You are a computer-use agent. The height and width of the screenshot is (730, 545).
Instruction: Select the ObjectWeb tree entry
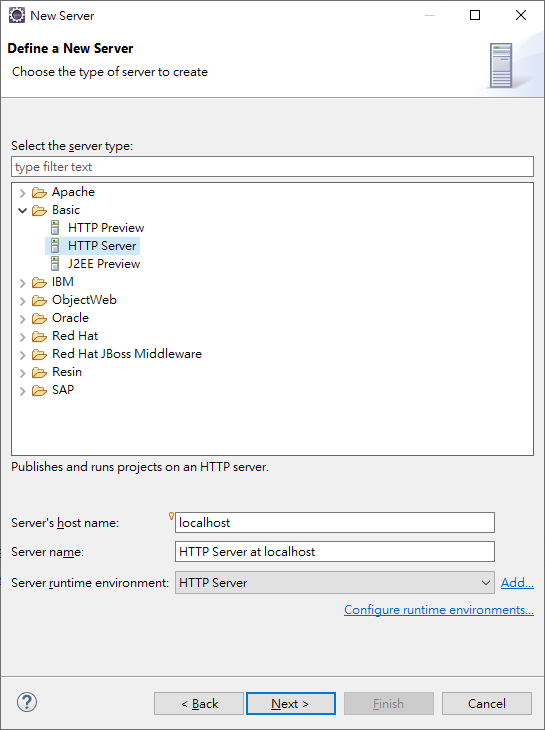coord(84,300)
